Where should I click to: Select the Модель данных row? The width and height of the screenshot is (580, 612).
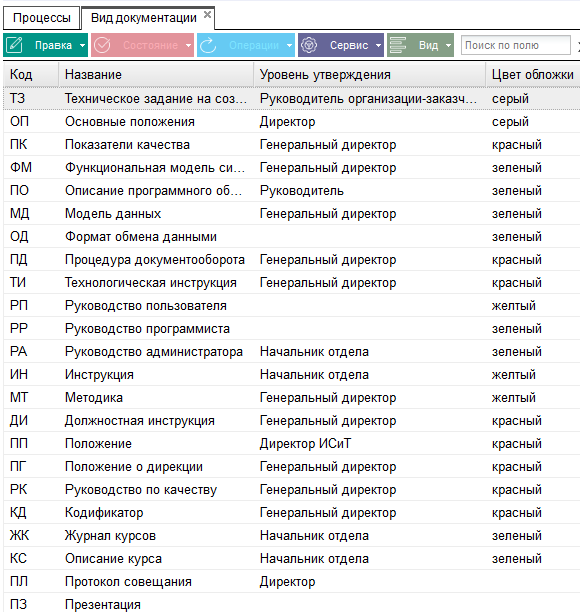[x=292, y=213]
